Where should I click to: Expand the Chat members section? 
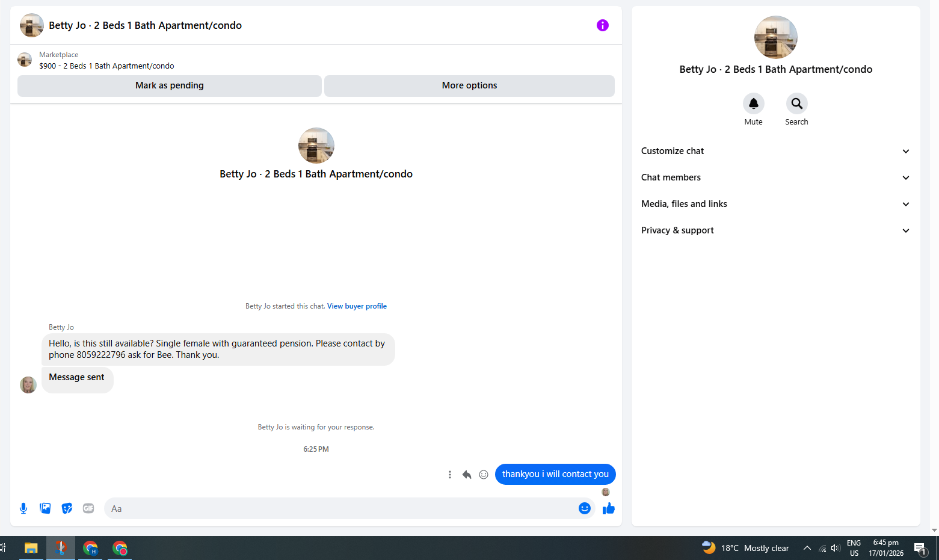tap(775, 177)
